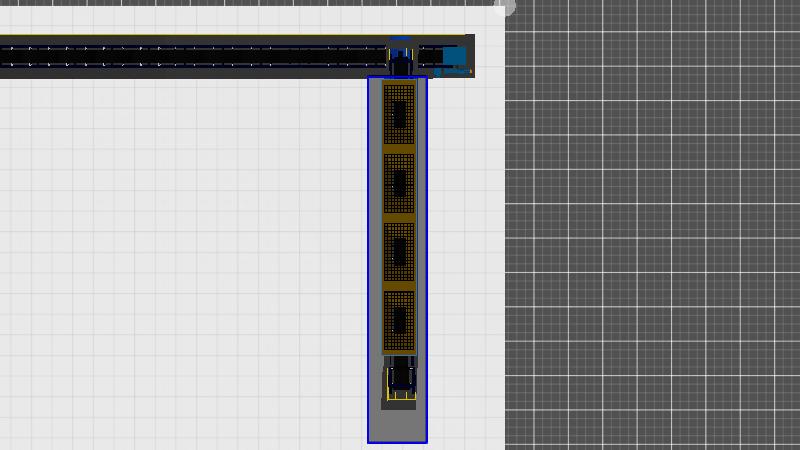Select the first orange grid pallet from top
This screenshot has width=800, height=450.
[x=399, y=115]
